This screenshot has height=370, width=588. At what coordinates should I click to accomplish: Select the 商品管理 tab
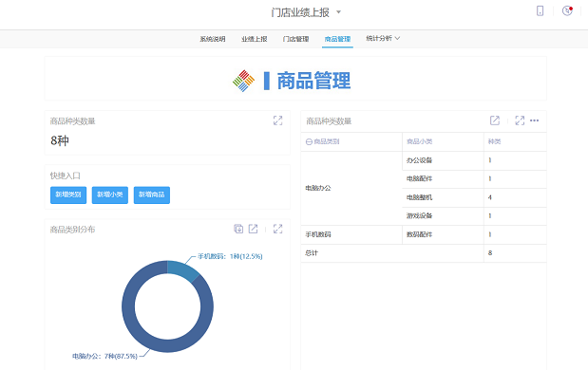(x=337, y=39)
